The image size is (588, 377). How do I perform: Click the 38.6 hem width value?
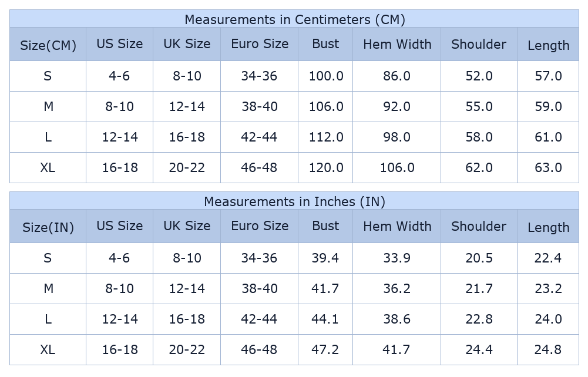pos(397,319)
